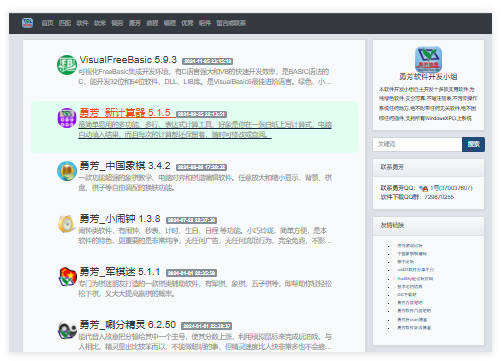Click the 软件下载QQ群 number text

point(439,197)
